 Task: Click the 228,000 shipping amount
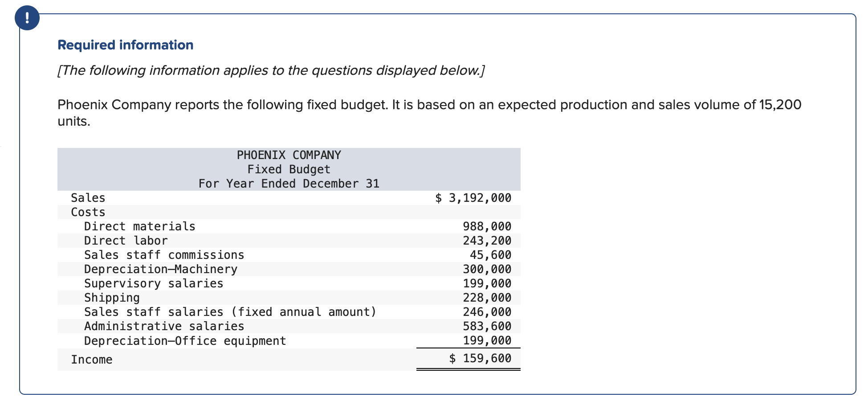(487, 298)
